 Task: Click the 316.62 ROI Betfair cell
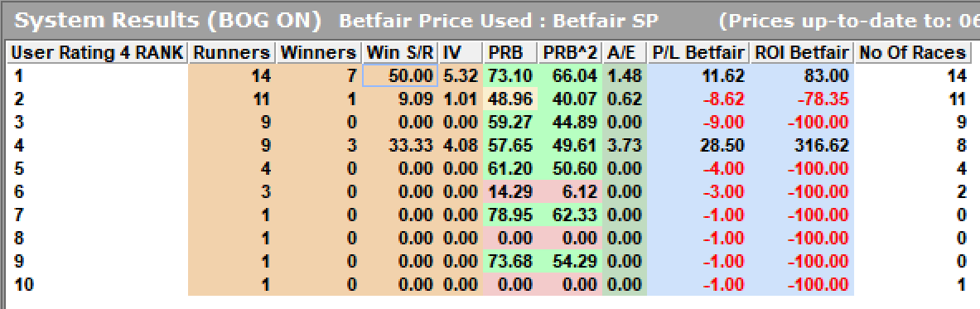point(801,146)
